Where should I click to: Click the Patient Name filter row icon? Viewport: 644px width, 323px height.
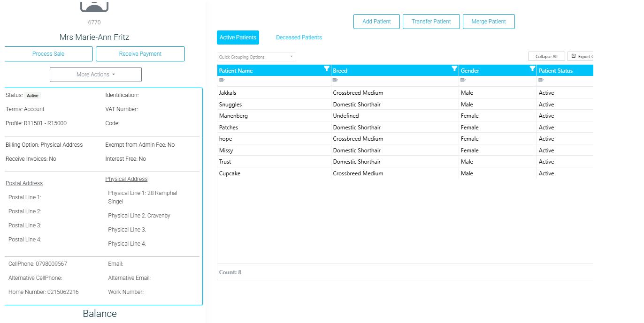click(x=222, y=81)
